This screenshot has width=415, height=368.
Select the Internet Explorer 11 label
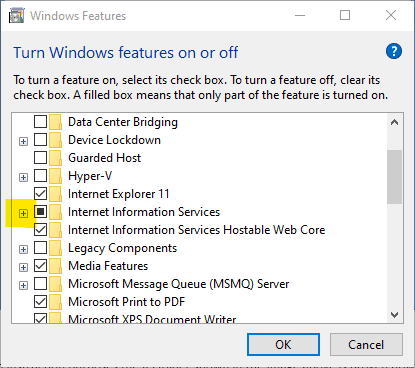point(119,194)
